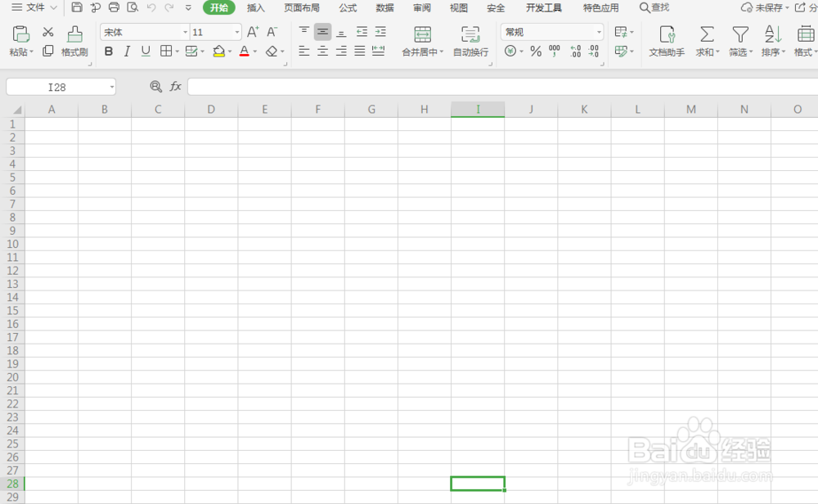Expand the Name Box dropdown arrow
The image size is (818, 504).
111,87
